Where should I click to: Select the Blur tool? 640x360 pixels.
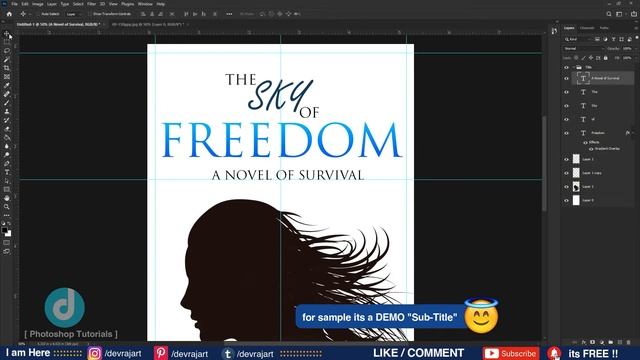pos(7,146)
